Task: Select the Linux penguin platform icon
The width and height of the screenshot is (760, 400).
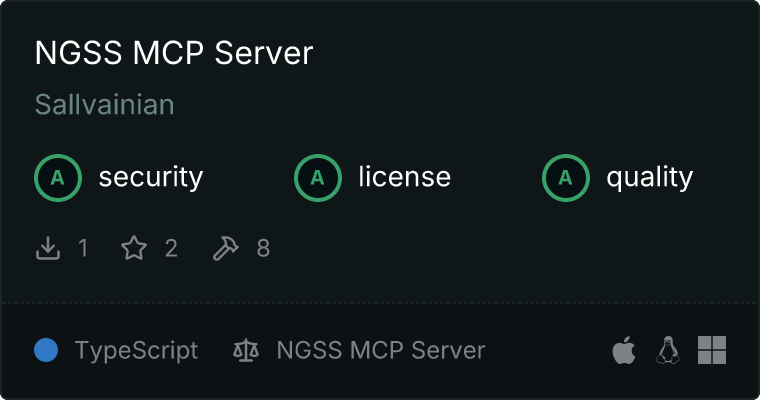Action: tap(667, 351)
